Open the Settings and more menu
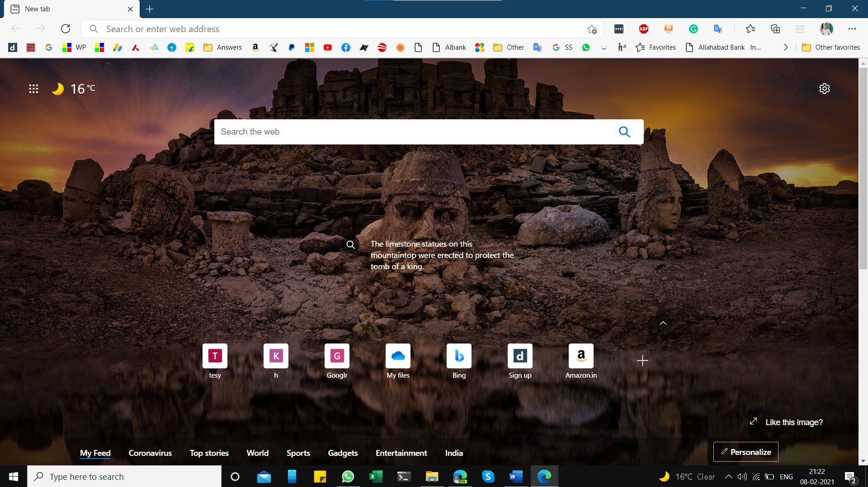Image resolution: width=868 pixels, height=487 pixels. click(x=852, y=29)
